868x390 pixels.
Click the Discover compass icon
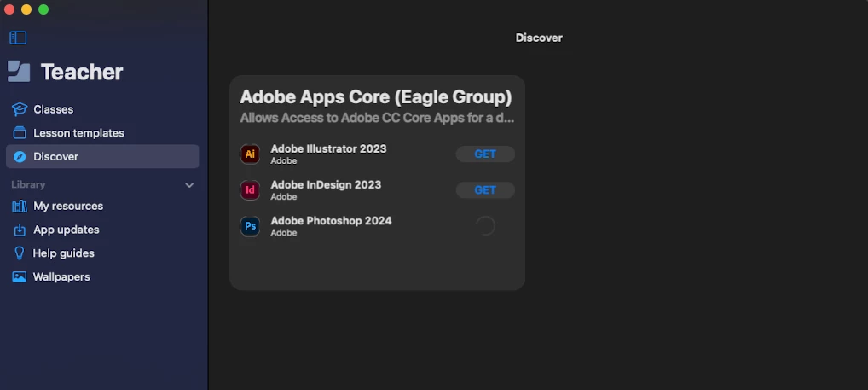pyautogui.click(x=20, y=157)
